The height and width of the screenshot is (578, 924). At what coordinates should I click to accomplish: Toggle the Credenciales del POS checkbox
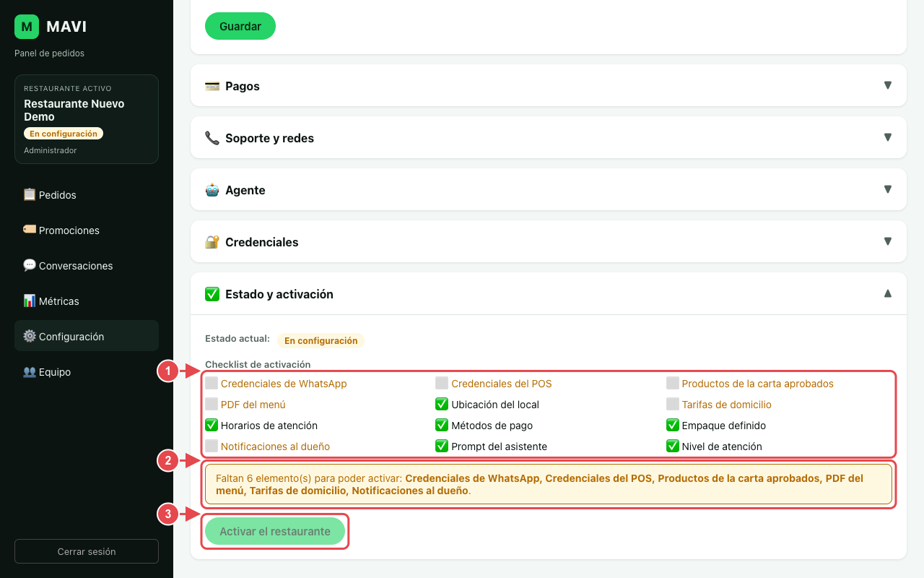(442, 383)
